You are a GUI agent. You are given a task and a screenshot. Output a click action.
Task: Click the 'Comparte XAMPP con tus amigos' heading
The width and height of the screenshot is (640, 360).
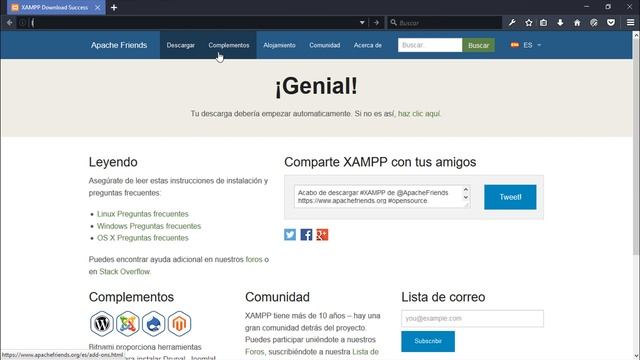click(380, 162)
